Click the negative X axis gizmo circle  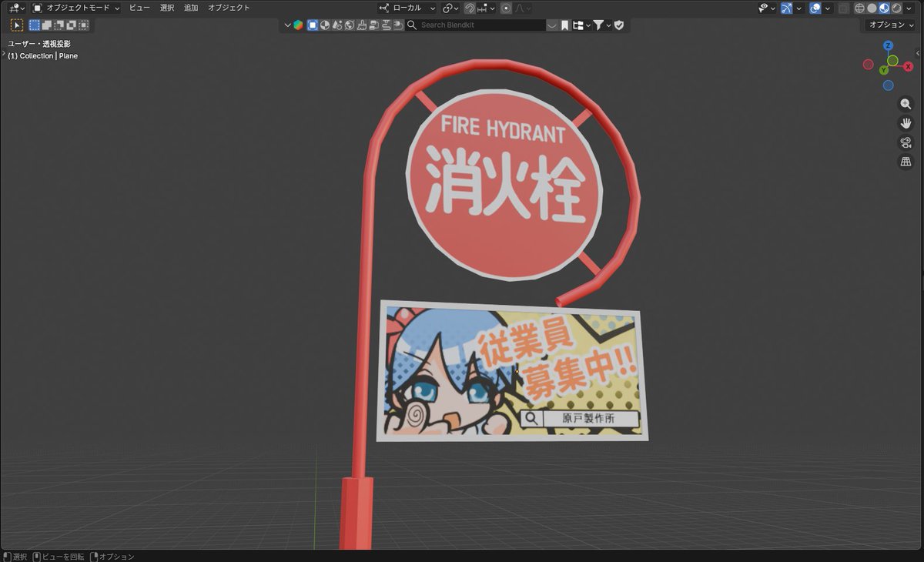(868, 65)
